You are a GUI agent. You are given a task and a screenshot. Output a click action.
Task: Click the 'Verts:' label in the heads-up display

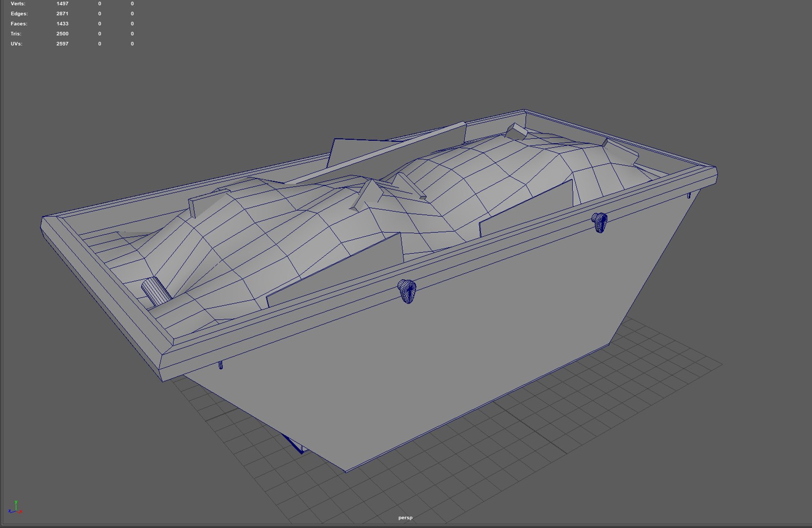[x=18, y=4]
